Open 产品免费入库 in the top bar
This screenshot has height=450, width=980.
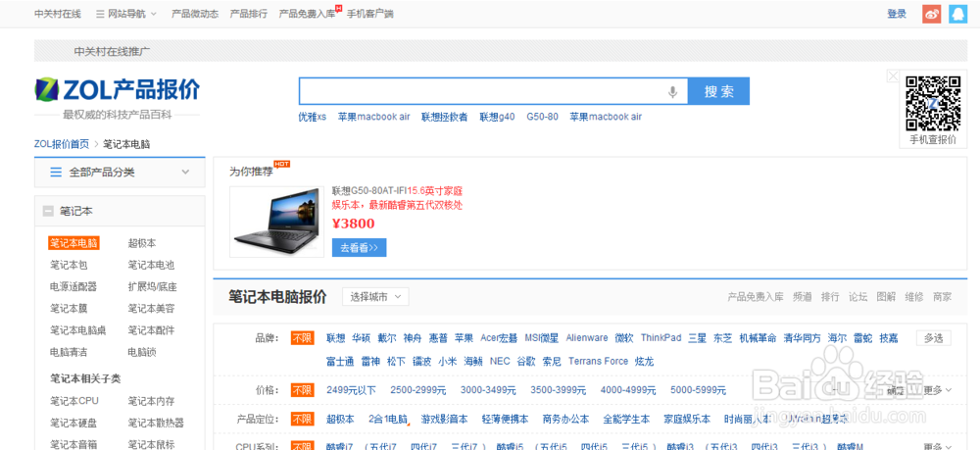[x=307, y=14]
